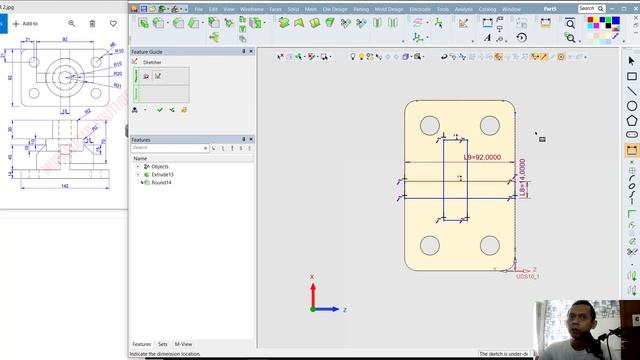Screen dimensions: 640x360
Task: Click the L9=92.0000 dimension label
Action: tap(482, 157)
